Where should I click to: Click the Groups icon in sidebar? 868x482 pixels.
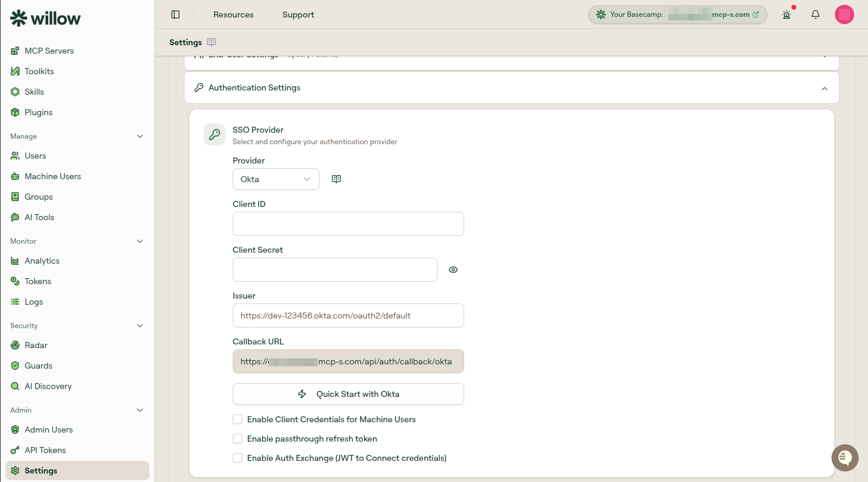(x=15, y=197)
